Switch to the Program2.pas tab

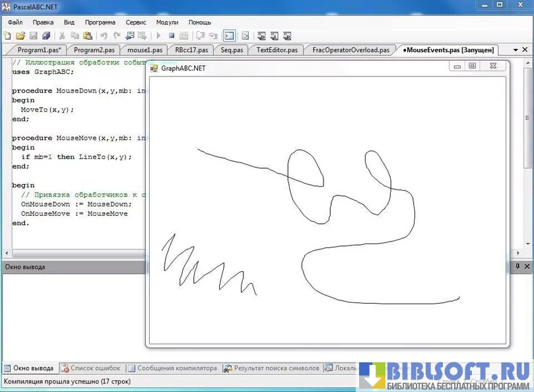pyautogui.click(x=94, y=49)
